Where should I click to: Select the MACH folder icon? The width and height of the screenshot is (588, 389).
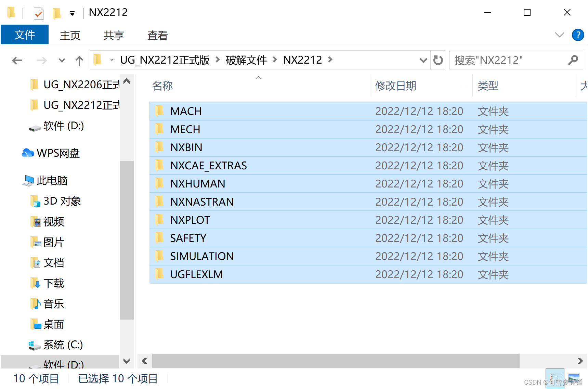coord(159,111)
